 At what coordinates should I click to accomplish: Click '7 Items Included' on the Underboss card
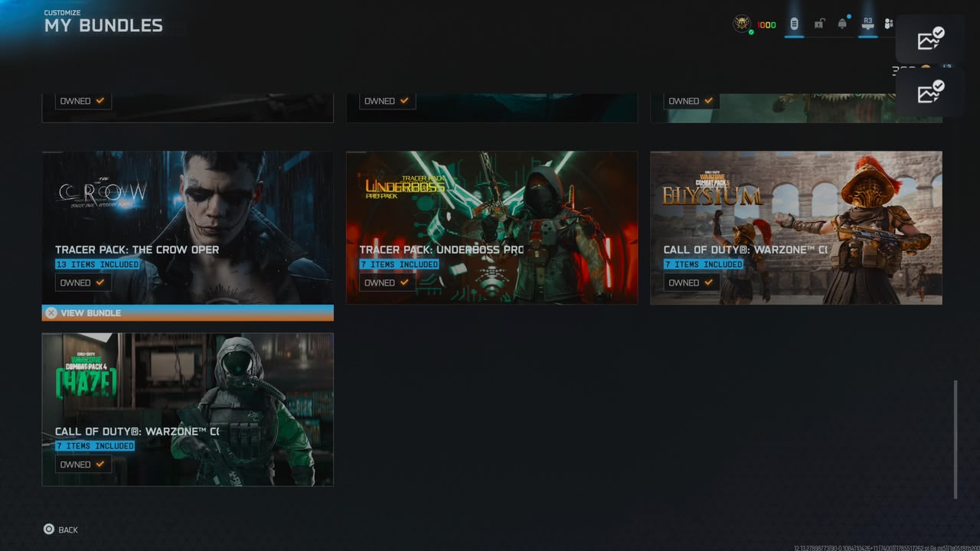[x=399, y=265]
